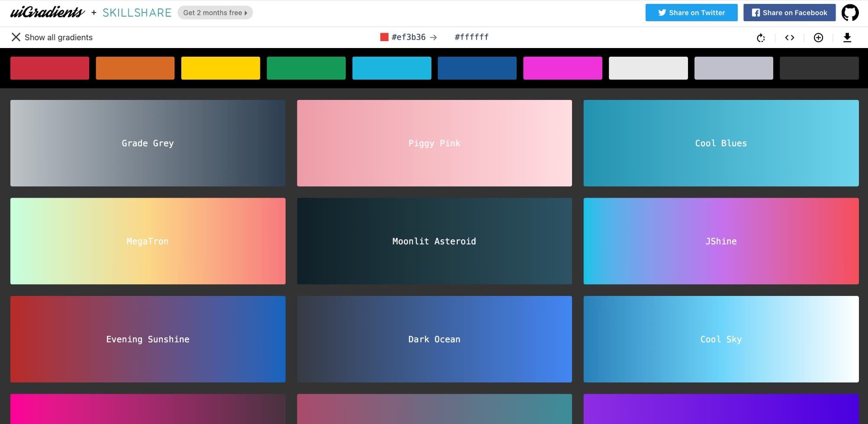Screen dimensions: 868x424
Task: Open the MegaTron gradient
Action: (x=148, y=241)
